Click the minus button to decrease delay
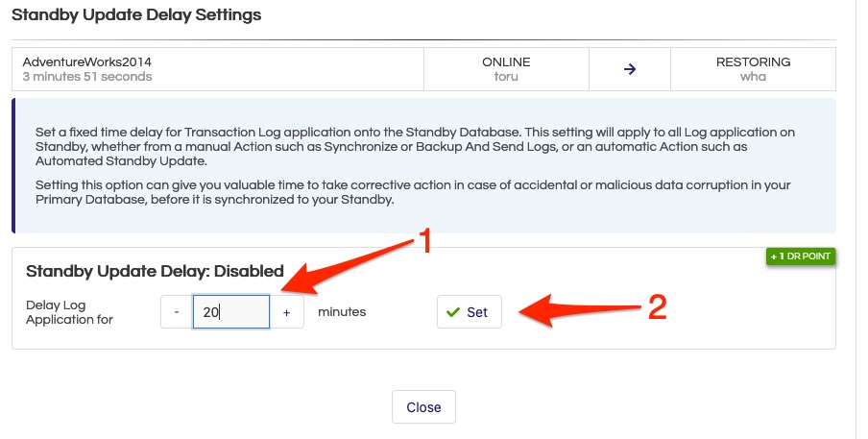This screenshot has height=439, width=868. 177,312
